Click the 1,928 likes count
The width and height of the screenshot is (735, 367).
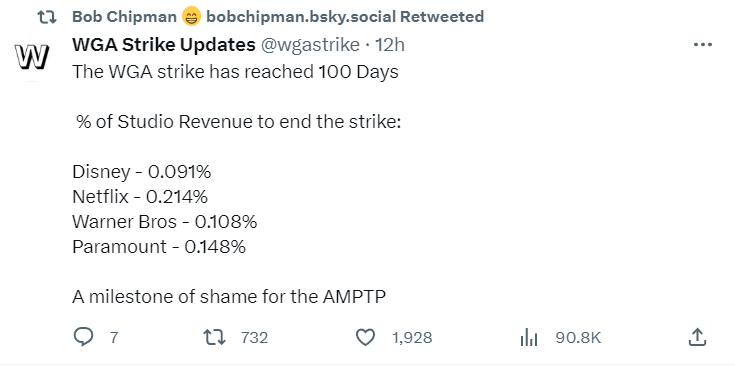[x=412, y=337]
